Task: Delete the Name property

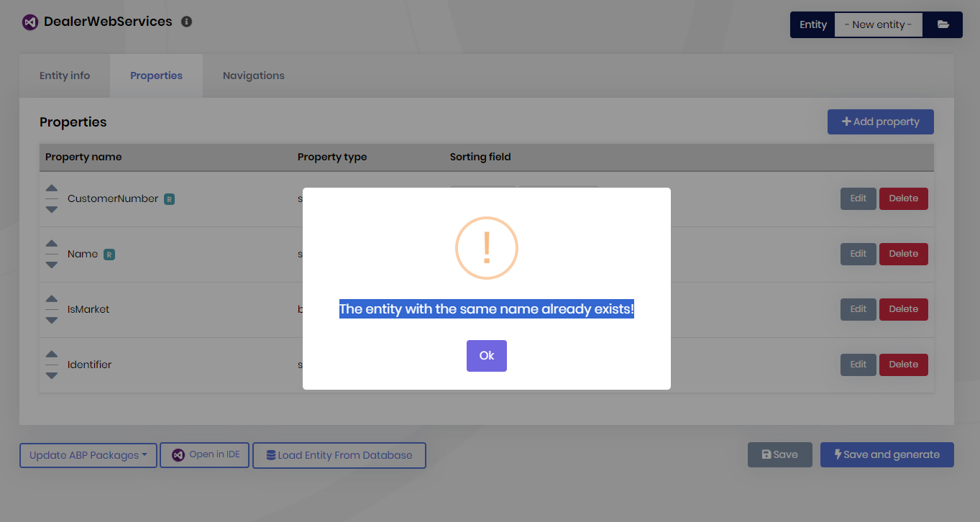Action: [x=904, y=254]
